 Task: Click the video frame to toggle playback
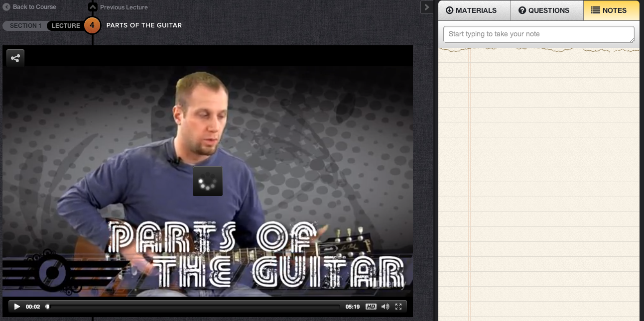click(x=208, y=181)
